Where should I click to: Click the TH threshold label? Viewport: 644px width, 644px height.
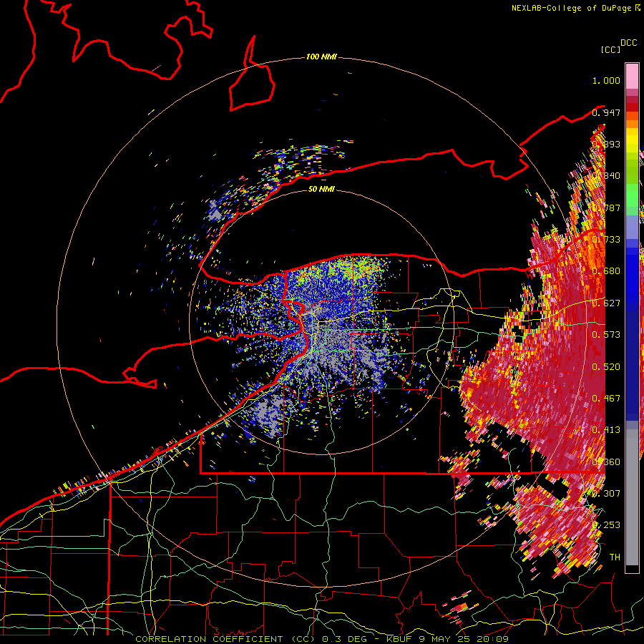coord(615,557)
